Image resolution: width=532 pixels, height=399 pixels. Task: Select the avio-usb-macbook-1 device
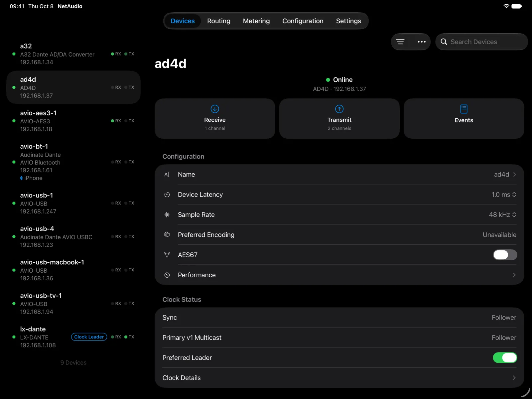73,270
